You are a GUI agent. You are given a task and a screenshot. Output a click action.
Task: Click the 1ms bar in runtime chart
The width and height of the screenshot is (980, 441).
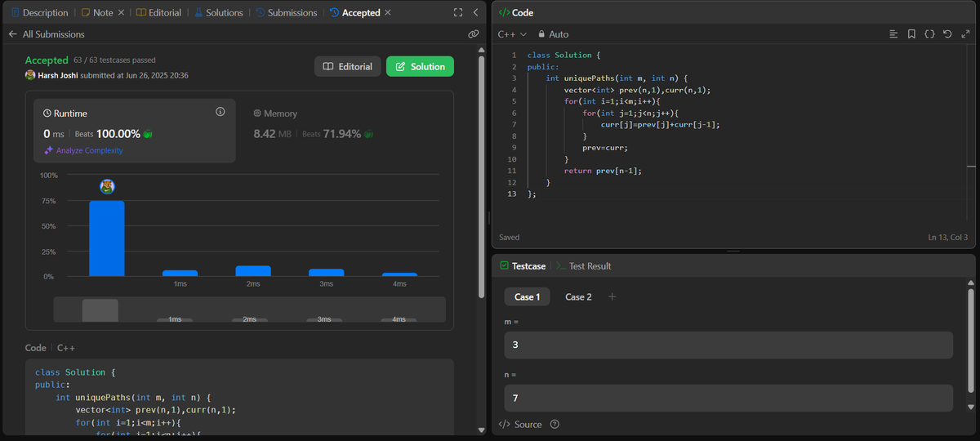180,274
